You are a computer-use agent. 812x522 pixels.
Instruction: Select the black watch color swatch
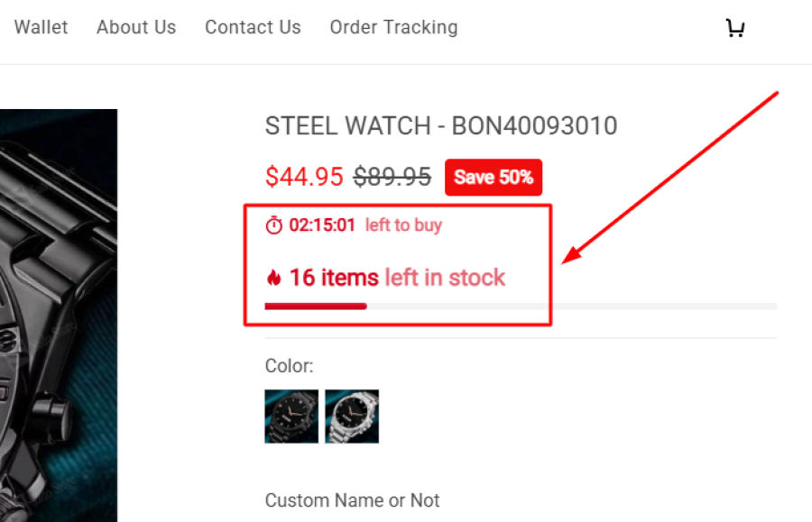tap(291, 417)
